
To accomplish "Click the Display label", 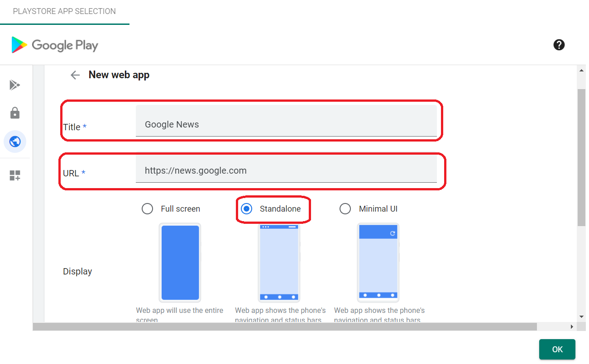I will click(x=77, y=271).
